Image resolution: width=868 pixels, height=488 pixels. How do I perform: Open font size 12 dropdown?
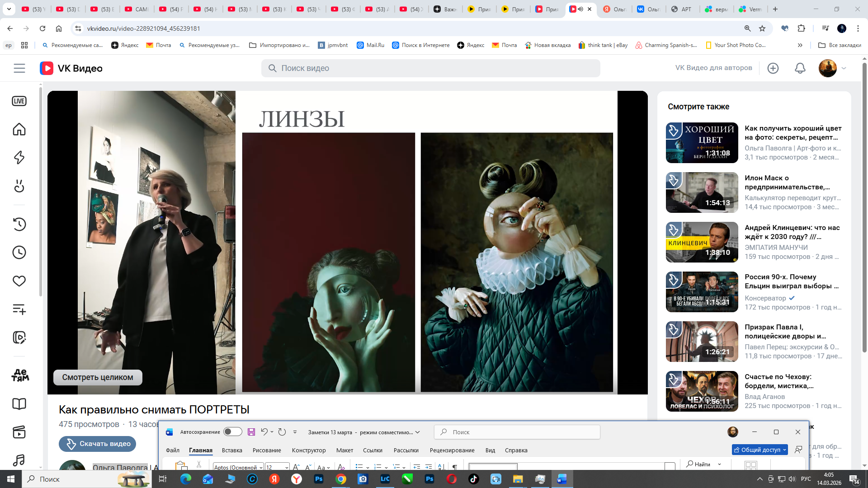287,467
